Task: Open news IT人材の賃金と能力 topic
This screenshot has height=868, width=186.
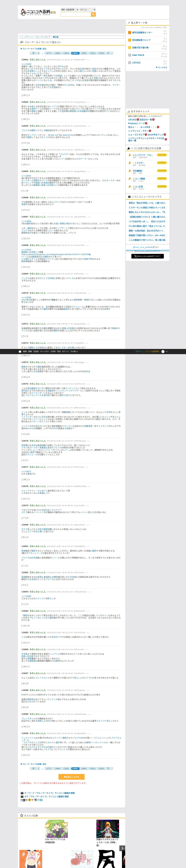Action: [147, 226]
